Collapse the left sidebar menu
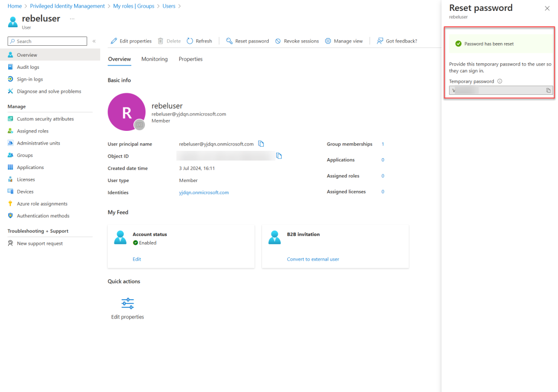 tap(94, 41)
